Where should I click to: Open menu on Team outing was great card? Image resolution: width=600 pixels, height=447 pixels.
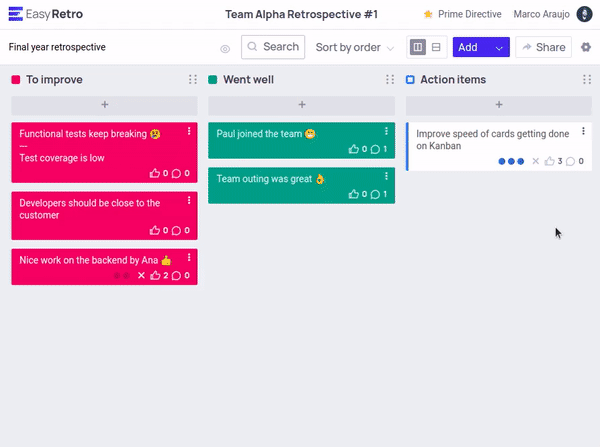[x=386, y=176]
